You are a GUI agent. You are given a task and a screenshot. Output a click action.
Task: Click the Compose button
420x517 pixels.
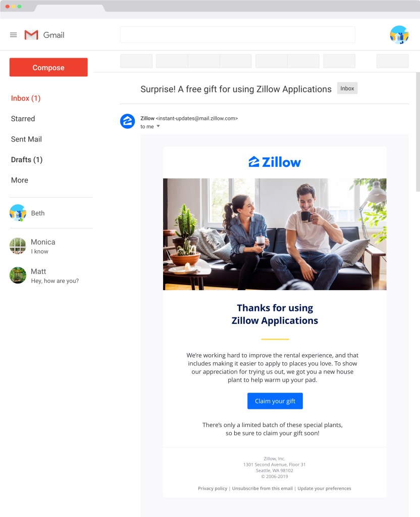point(48,67)
